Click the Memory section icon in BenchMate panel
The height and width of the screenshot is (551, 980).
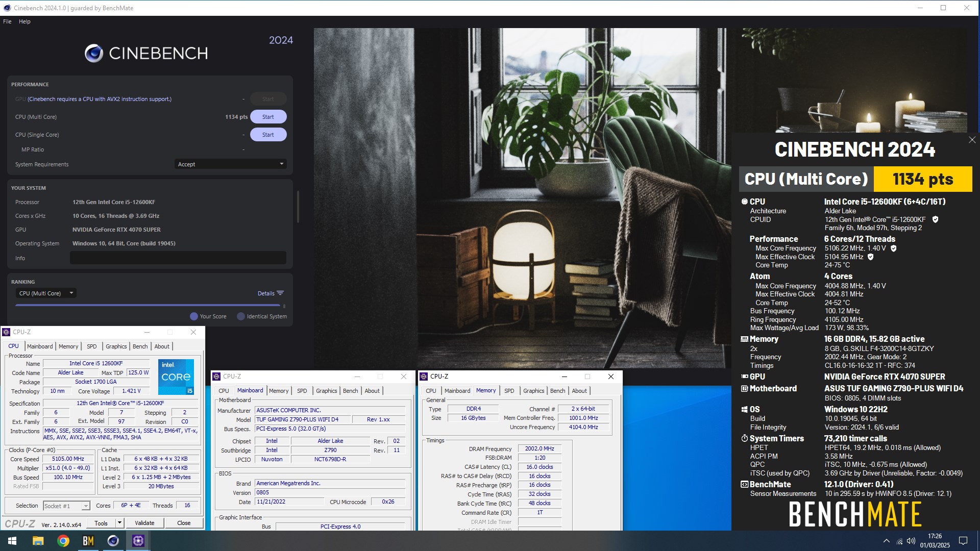pyautogui.click(x=744, y=339)
